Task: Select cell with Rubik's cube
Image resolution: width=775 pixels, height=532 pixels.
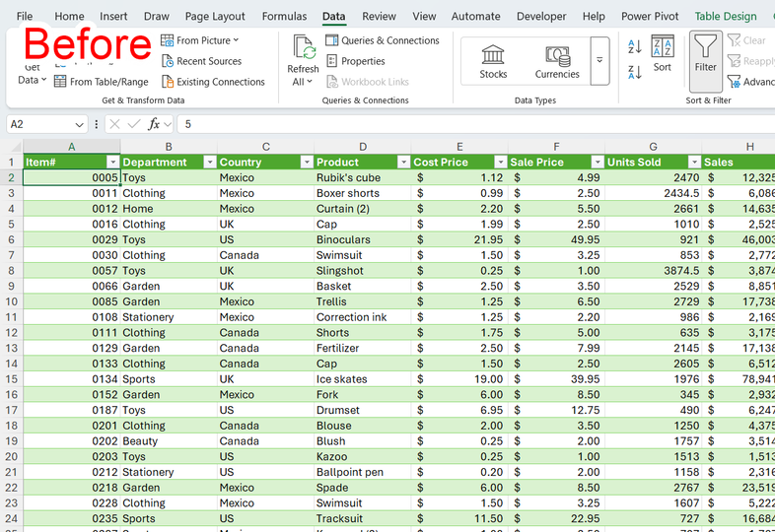Action: 363,177
